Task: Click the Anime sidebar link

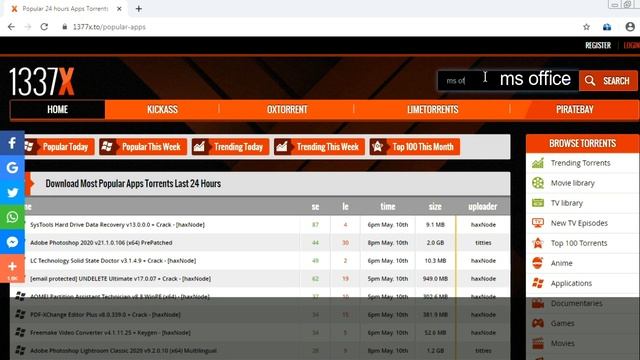Action: (562, 263)
